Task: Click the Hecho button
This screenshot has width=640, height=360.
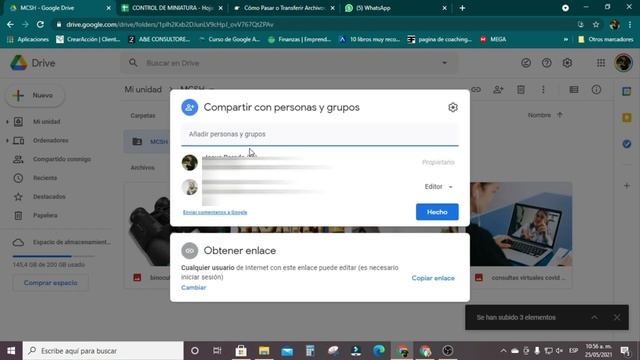Action: coord(437,212)
